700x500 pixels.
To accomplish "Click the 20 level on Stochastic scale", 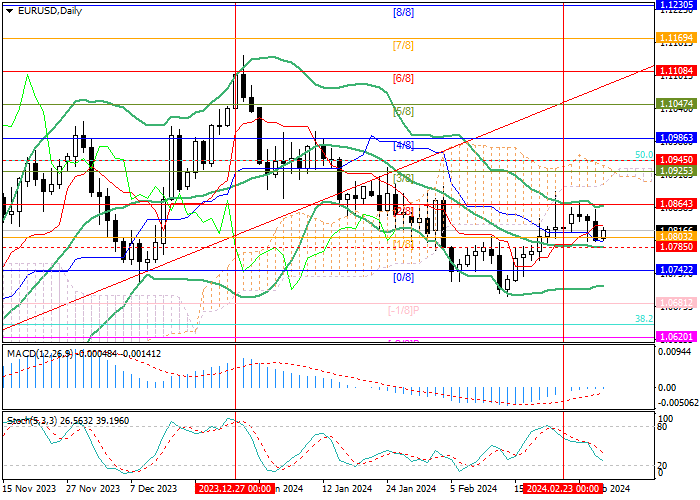I will (662, 466).
